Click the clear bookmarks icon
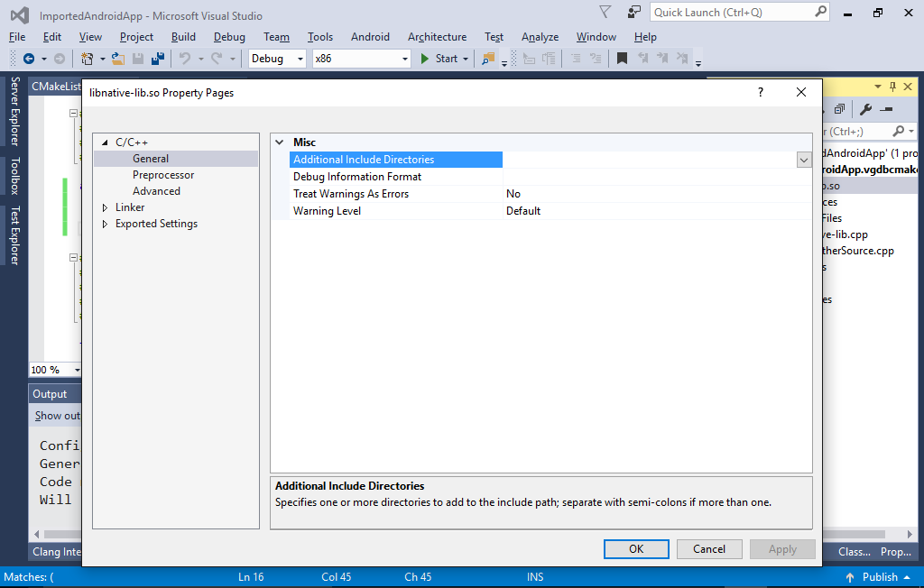The image size is (924, 588). tap(682, 59)
